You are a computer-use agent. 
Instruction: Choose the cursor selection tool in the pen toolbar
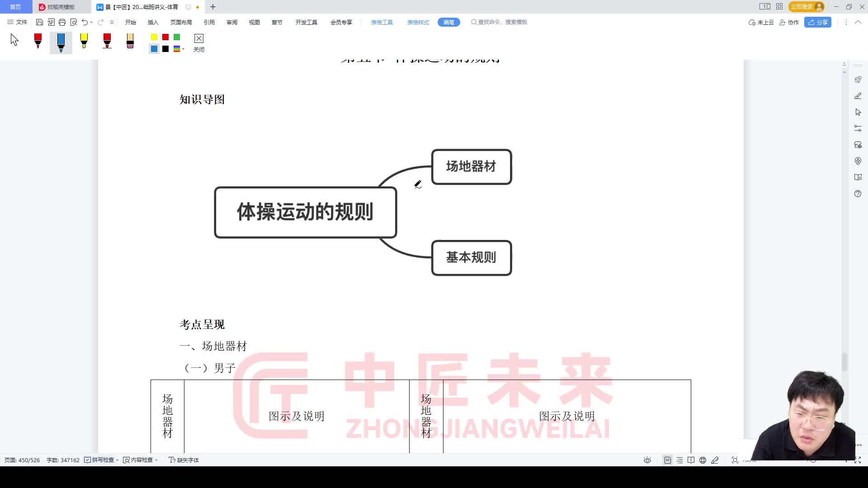(x=14, y=41)
